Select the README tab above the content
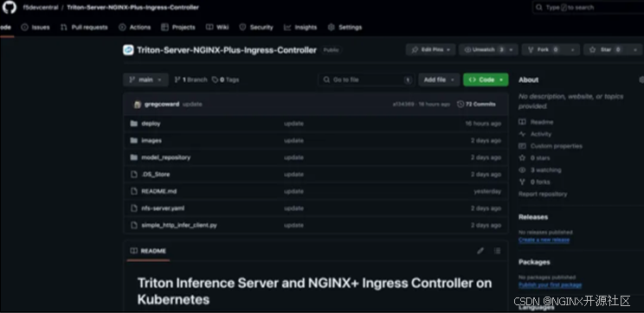 coord(148,251)
